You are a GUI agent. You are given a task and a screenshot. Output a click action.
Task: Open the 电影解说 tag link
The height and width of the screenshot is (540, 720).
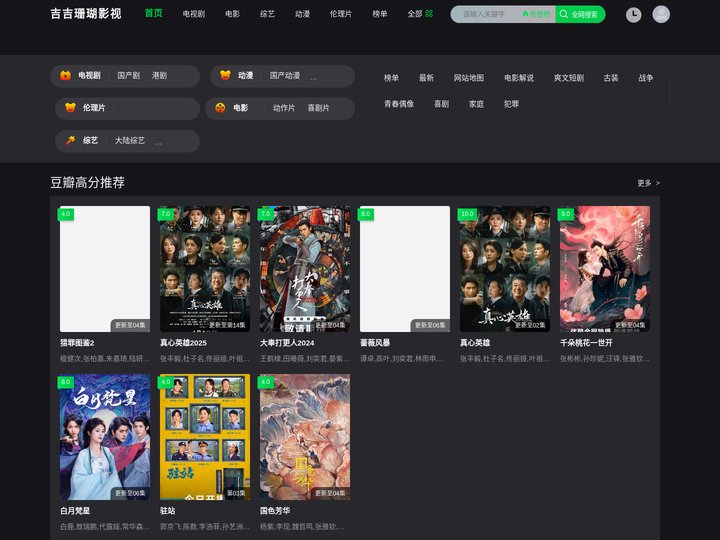(x=519, y=78)
